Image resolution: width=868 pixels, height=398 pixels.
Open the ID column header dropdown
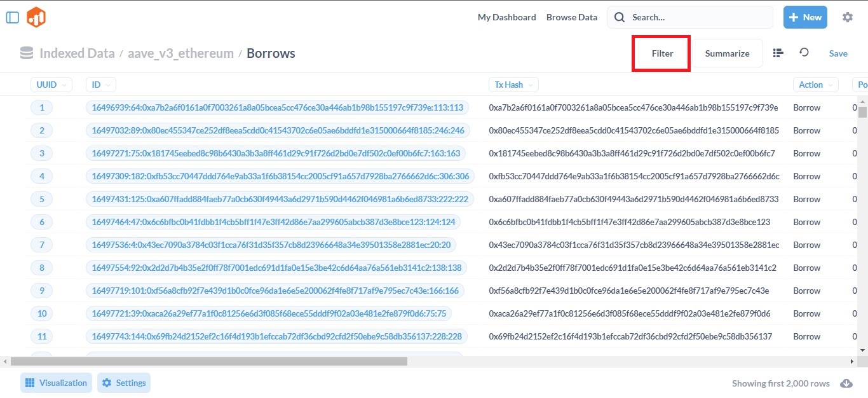pos(100,85)
